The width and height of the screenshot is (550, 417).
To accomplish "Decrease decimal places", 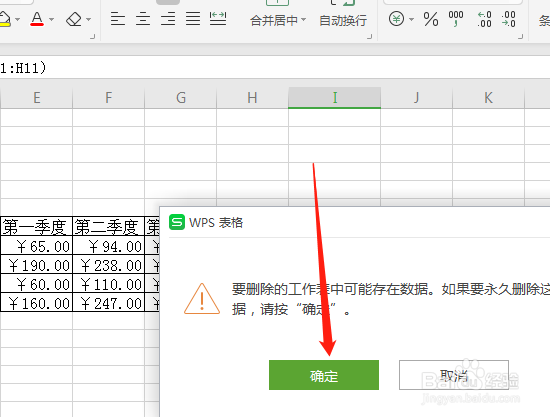I will [508, 19].
